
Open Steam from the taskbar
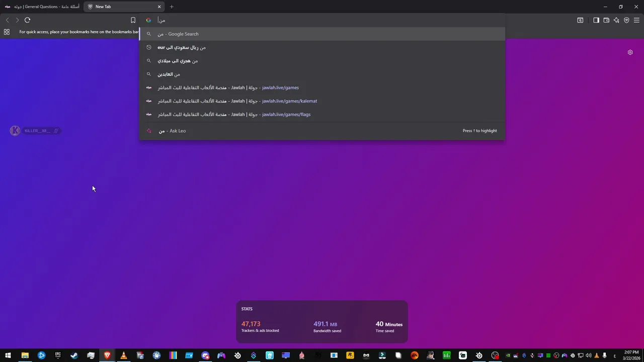(74, 355)
